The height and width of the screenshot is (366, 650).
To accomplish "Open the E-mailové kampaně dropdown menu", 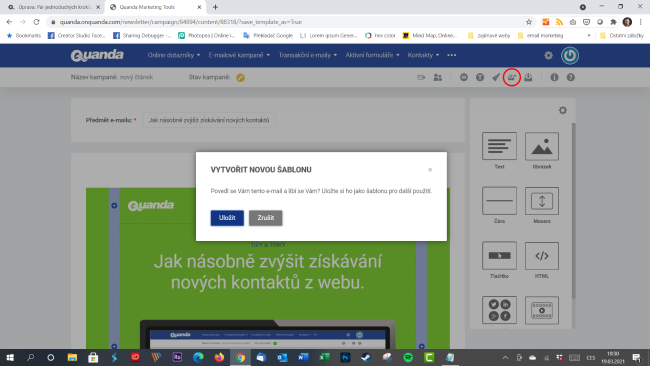I will click(239, 55).
